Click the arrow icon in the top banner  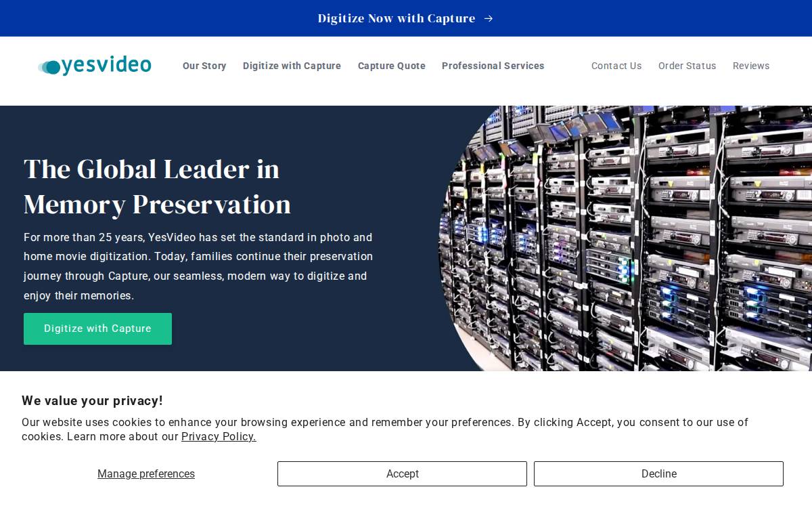[489, 18]
